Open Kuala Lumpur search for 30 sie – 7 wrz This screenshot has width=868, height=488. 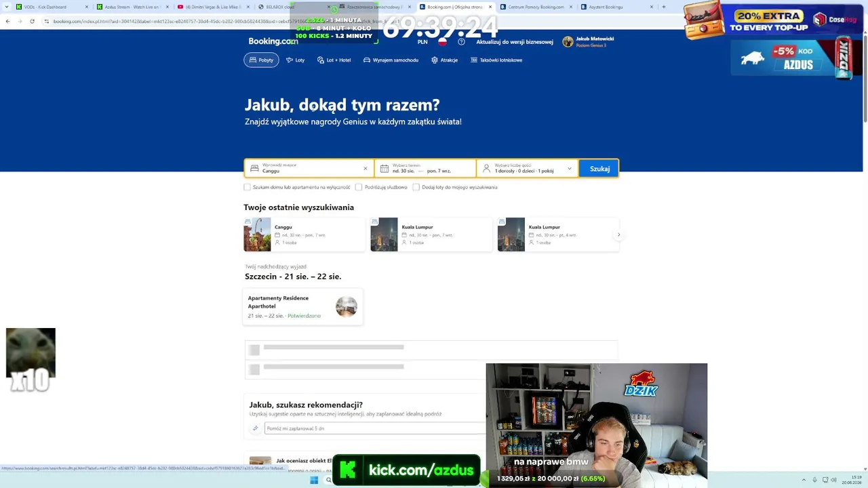[x=431, y=235]
